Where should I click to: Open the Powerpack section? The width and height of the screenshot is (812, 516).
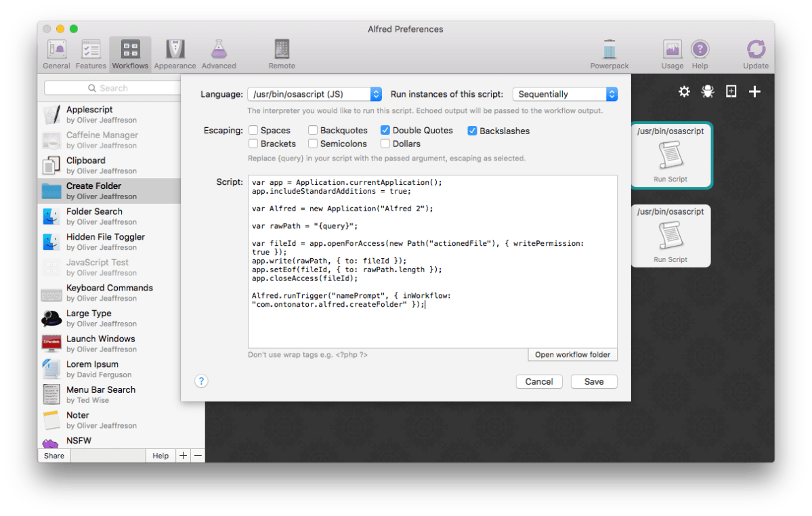click(610, 54)
